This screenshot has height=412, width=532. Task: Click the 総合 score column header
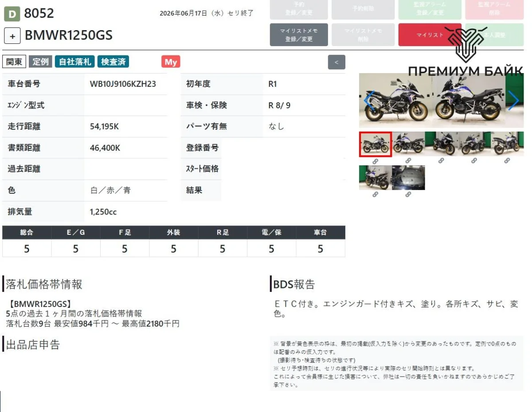[x=27, y=233]
